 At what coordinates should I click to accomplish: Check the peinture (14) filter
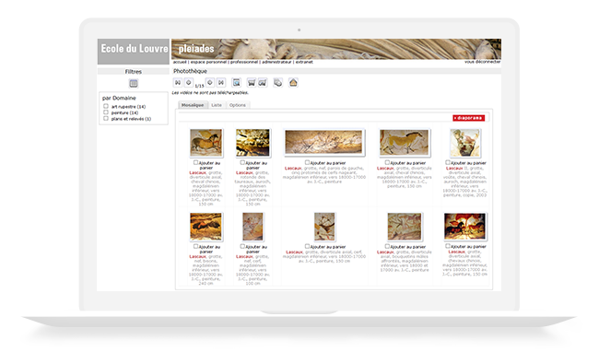click(x=106, y=112)
